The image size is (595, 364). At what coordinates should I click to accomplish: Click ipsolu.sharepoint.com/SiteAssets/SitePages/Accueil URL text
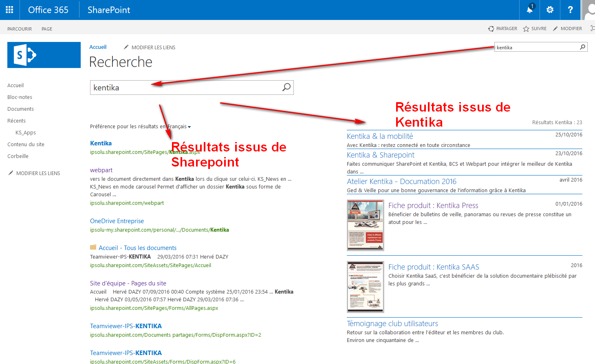click(150, 265)
